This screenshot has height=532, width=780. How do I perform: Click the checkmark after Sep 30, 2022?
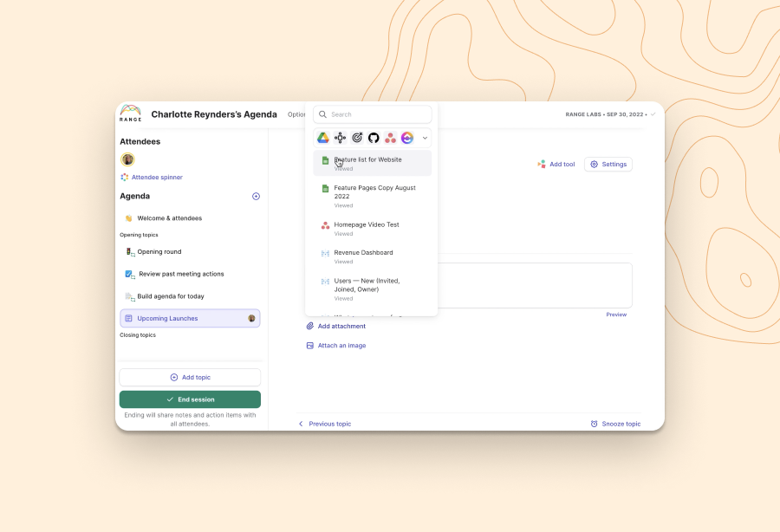(653, 114)
